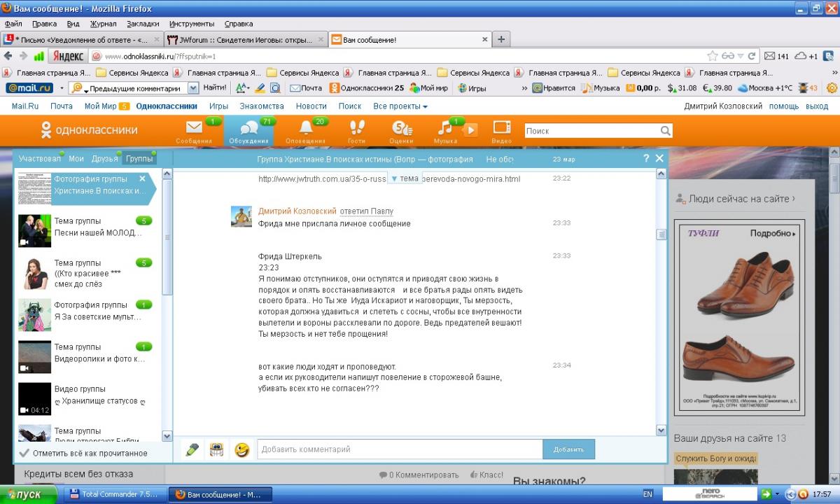This screenshot has height=504, width=840.
Task: Open the Сообщения envelope icon
Action: [x=194, y=129]
